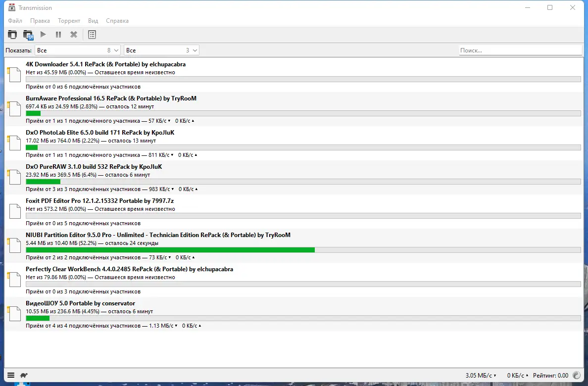588x386 pixels.
Task: Click 'Приём от 0 из 3' peers line
Action: click(83, 291)
